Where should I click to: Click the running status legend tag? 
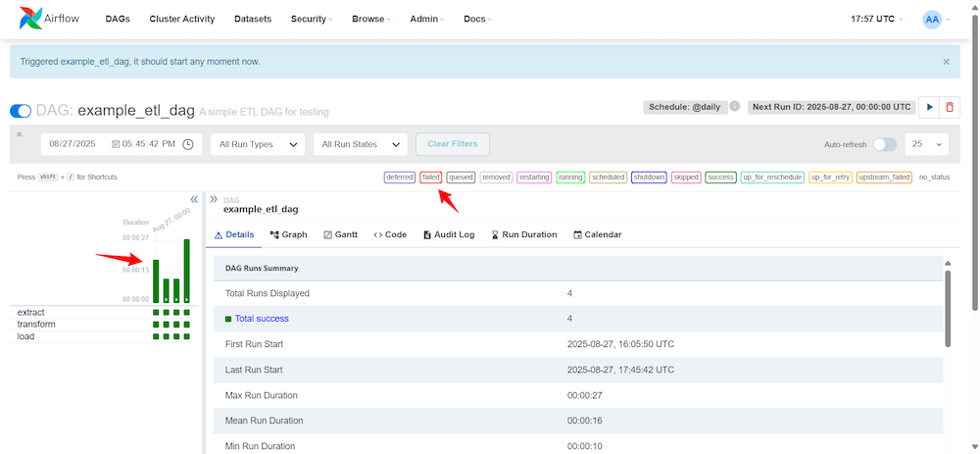click(x=570, y=177)
